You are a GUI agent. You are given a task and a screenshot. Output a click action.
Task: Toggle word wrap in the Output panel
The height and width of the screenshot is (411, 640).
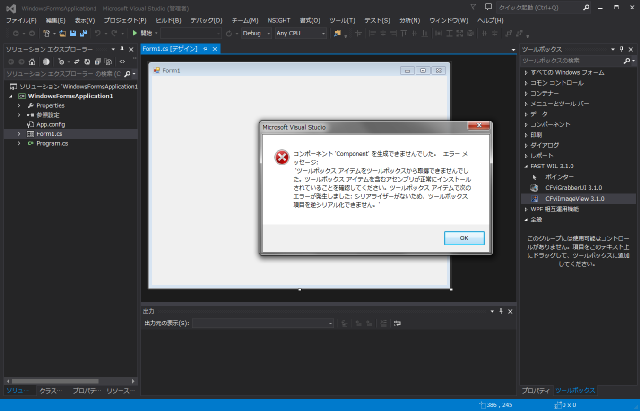pyautogui.click(x=397, y=323)
